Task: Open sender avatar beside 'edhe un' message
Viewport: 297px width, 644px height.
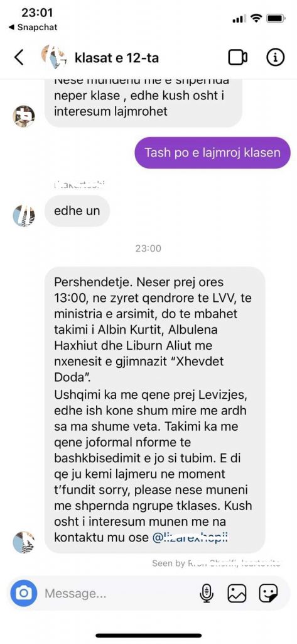Action: tap(24, 216)
